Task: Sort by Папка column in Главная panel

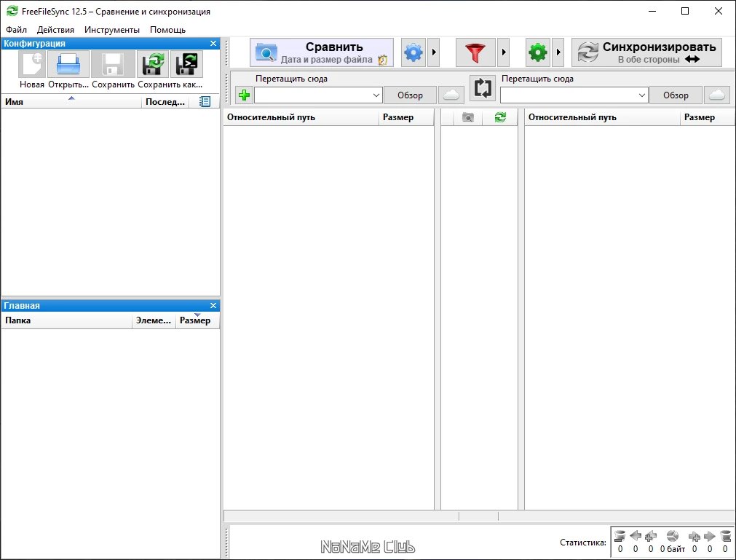Action: (x=67, y=320)
